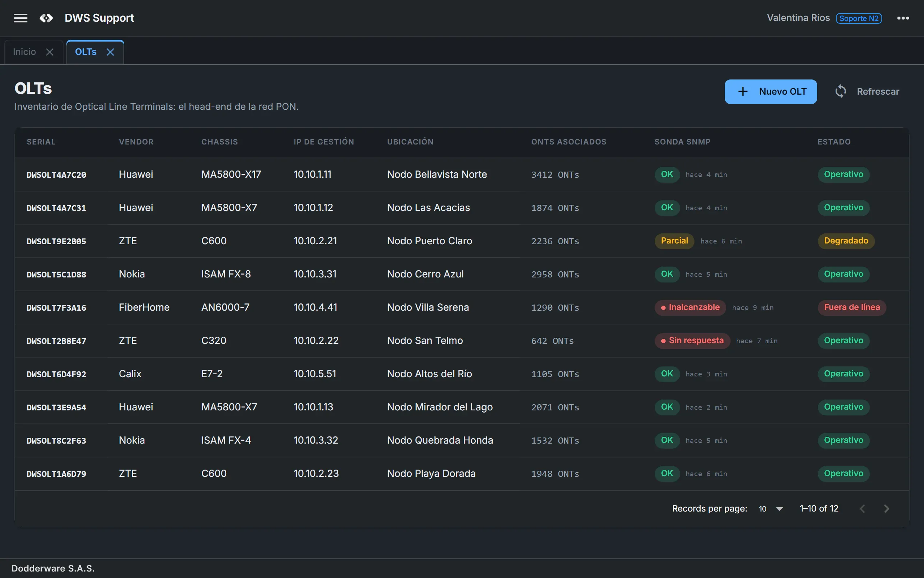Viewport: 924px width, 578px height.
Task: Click IP address 10.10.5.51
Action: coord(315,374)
